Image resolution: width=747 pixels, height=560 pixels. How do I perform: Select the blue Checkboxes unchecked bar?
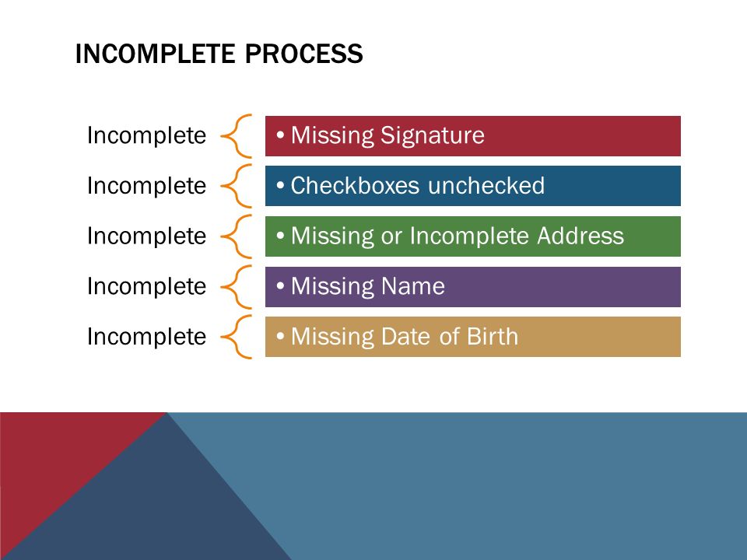coord(472,186)
